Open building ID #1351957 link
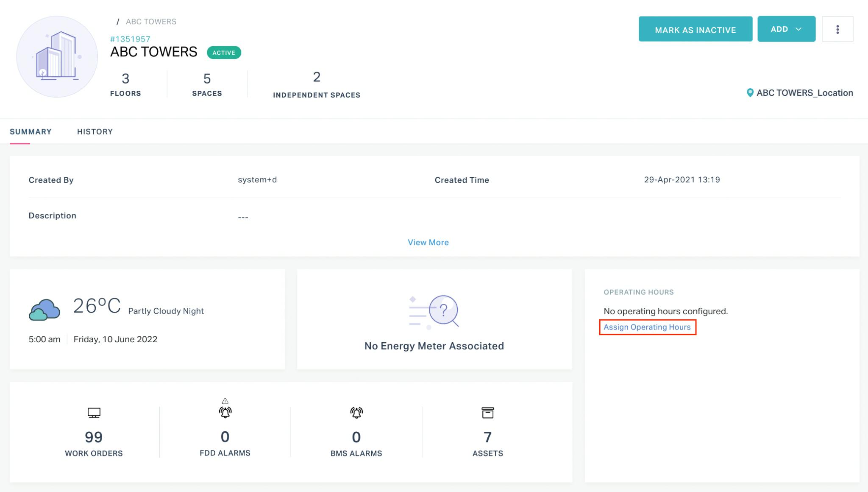Image resolution: width=868 pixels, height=492 pixels. [130, 39]
